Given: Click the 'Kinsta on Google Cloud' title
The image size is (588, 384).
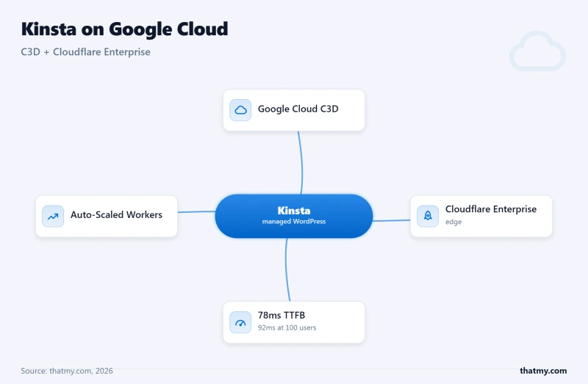Looking at the screenshot, I should point(124,29).
